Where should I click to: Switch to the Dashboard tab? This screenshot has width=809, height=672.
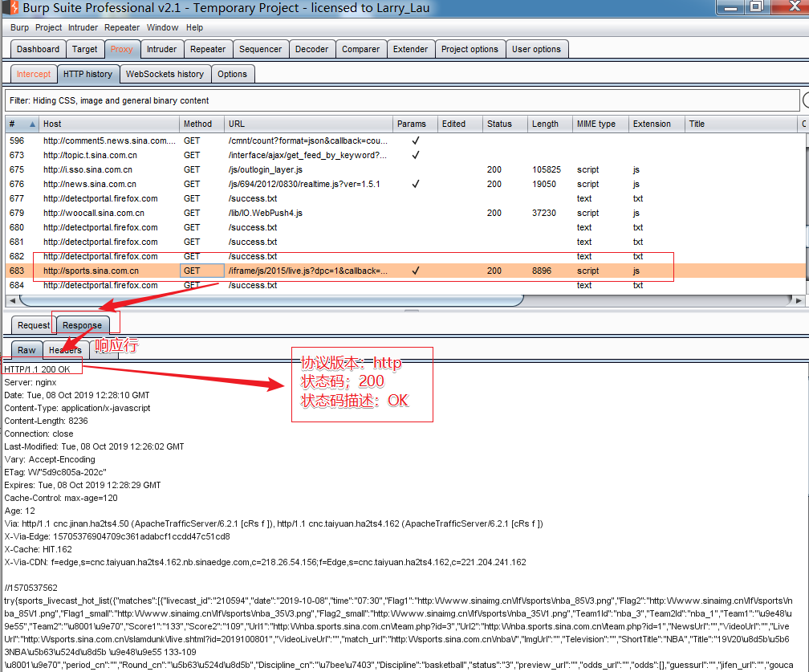tap(39, 49)
